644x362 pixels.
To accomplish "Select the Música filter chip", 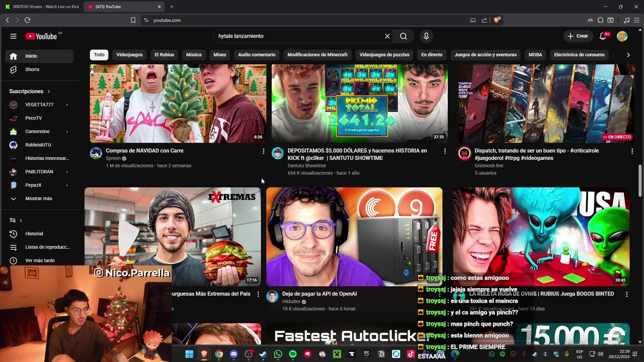I will [x=194, y=55].
